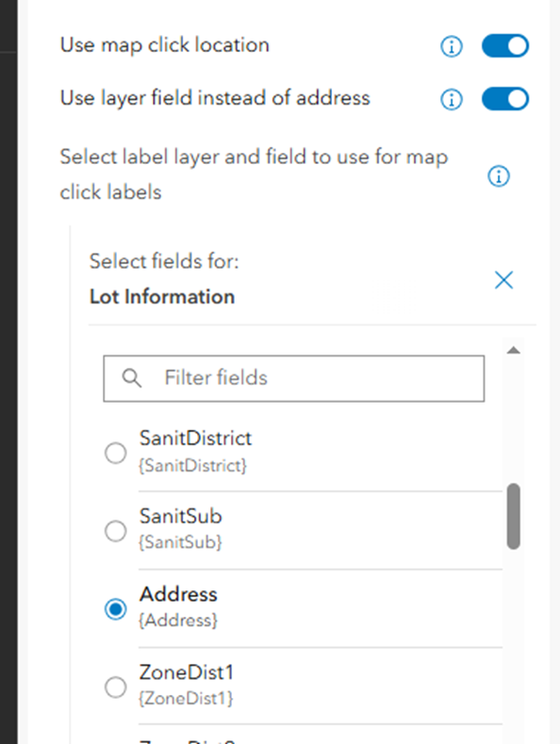This screenshot has width=560, height=744.
Task: Disable the Use map click location toggle
Action: point(505,46)
